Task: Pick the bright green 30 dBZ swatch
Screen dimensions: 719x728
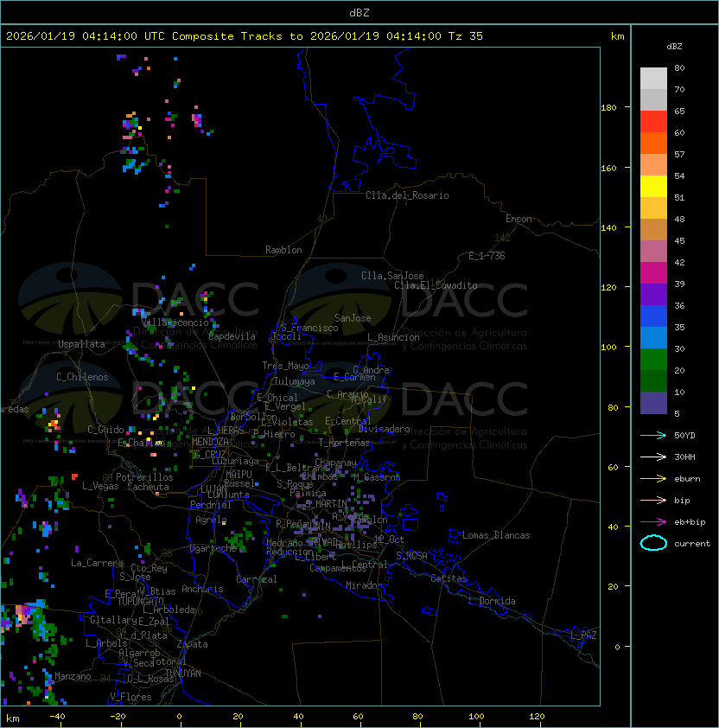Action: click(x=653, y=359)
